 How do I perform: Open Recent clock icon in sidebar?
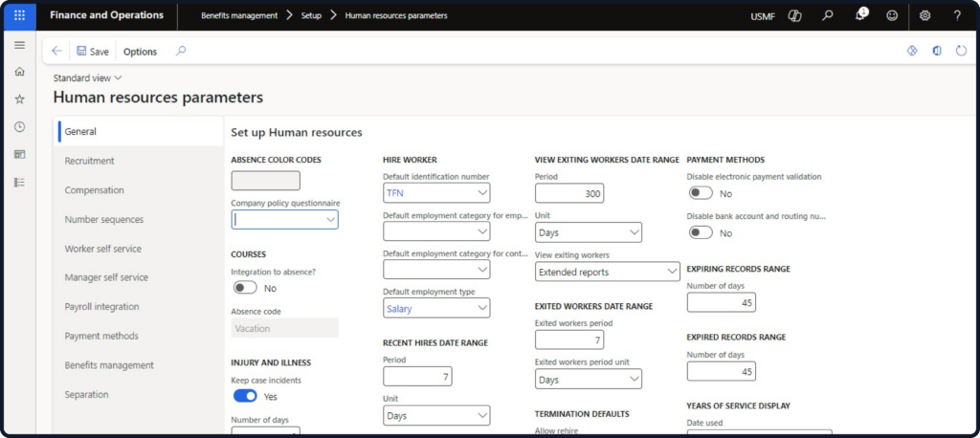tap(19, 127)
